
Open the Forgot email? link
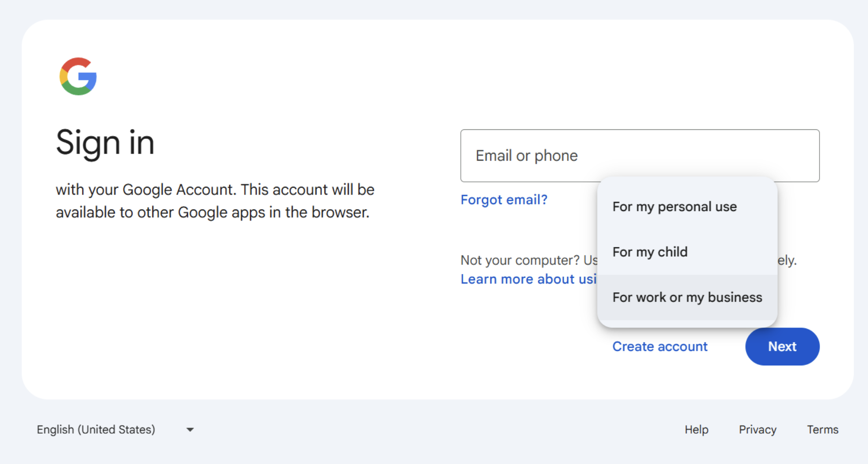tap(504, 199)
